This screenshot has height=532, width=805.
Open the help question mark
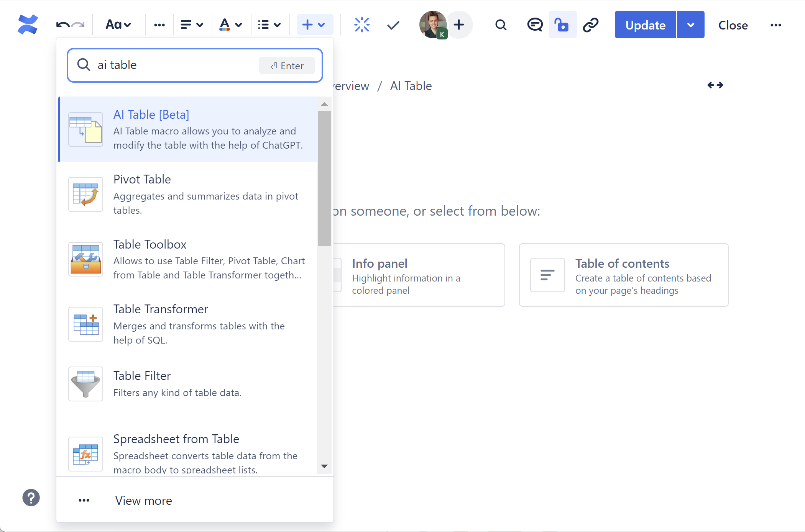31,498
